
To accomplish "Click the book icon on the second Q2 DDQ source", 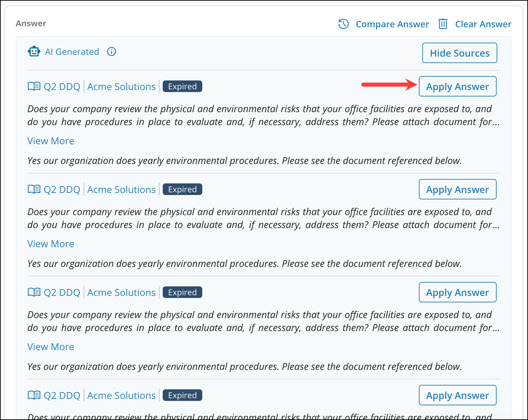I will [34, 189].
